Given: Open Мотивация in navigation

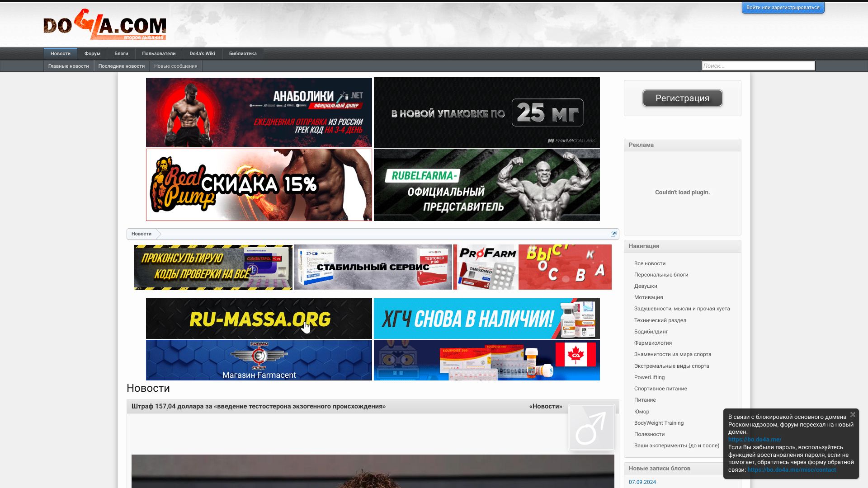Looking at the screenshot, I should coord(648,297).
